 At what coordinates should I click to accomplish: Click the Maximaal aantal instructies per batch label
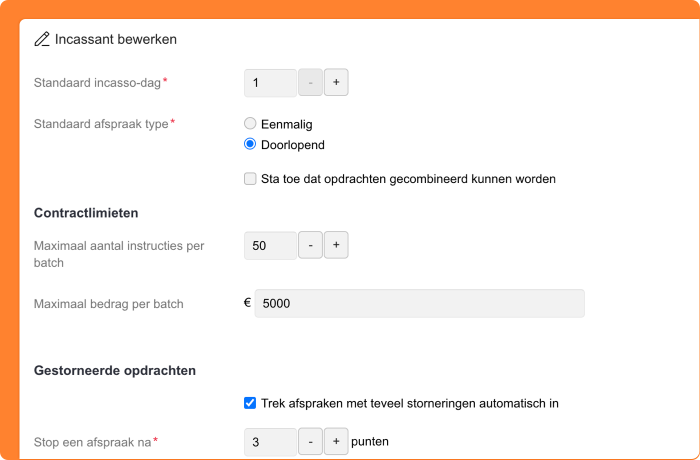coord(119,254)
